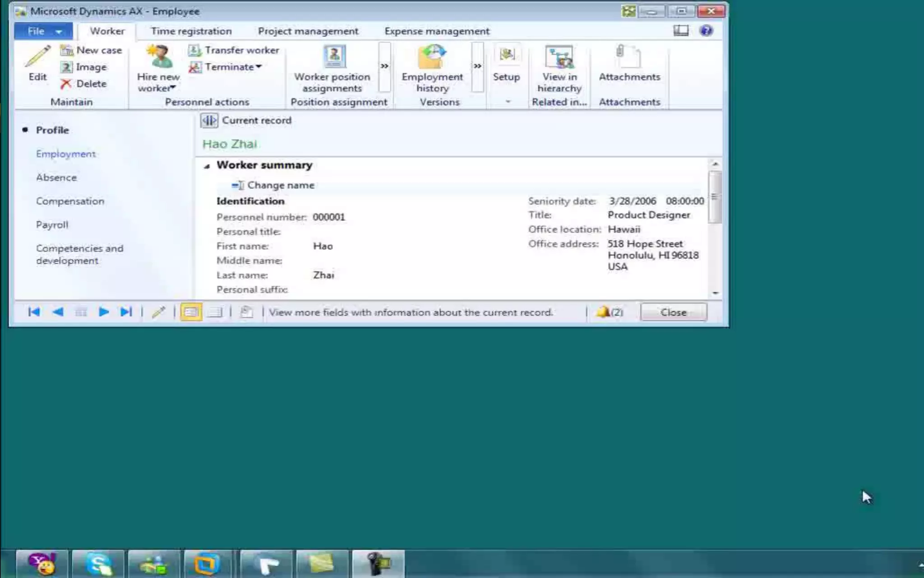Click personnel number 000001
The image size is (924, 578).
point(329,217)
